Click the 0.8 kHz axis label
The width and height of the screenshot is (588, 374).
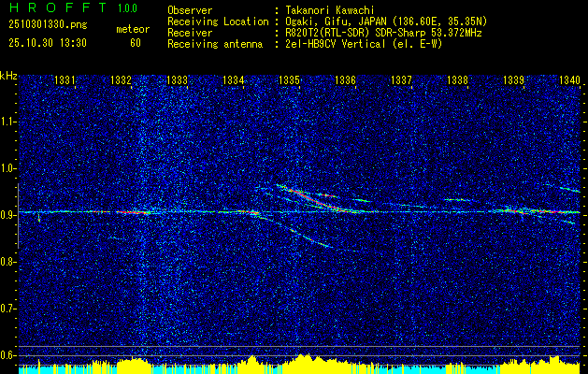[7, 262]
